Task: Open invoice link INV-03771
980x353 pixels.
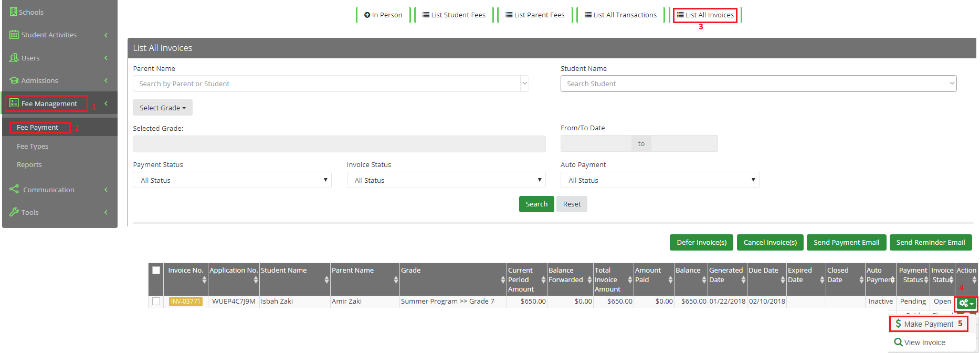Action: pyautogui.click(x=185, y=301)
